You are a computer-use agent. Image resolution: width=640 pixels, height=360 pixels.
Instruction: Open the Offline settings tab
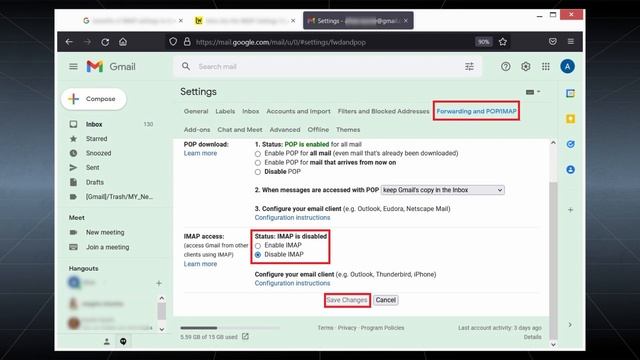tap(318, 129)
